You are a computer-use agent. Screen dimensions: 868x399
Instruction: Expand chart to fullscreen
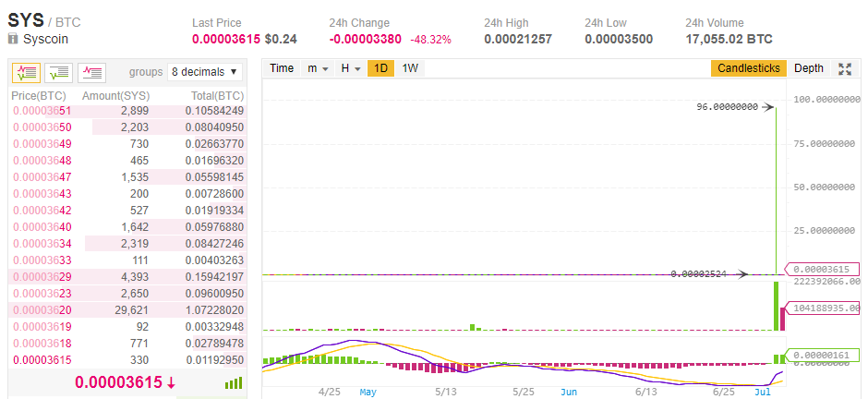coord(844,68)
